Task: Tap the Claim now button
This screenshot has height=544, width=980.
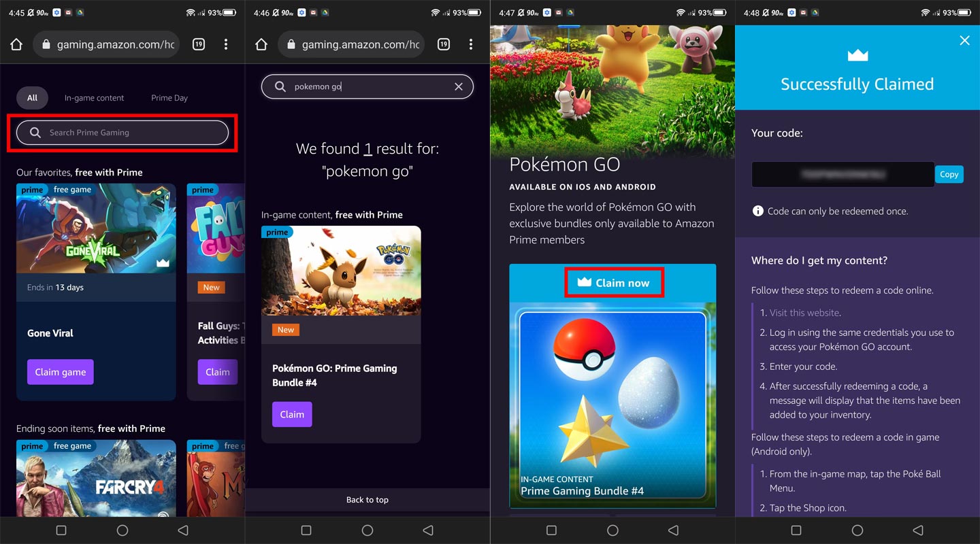Action: tap(614, 282)
